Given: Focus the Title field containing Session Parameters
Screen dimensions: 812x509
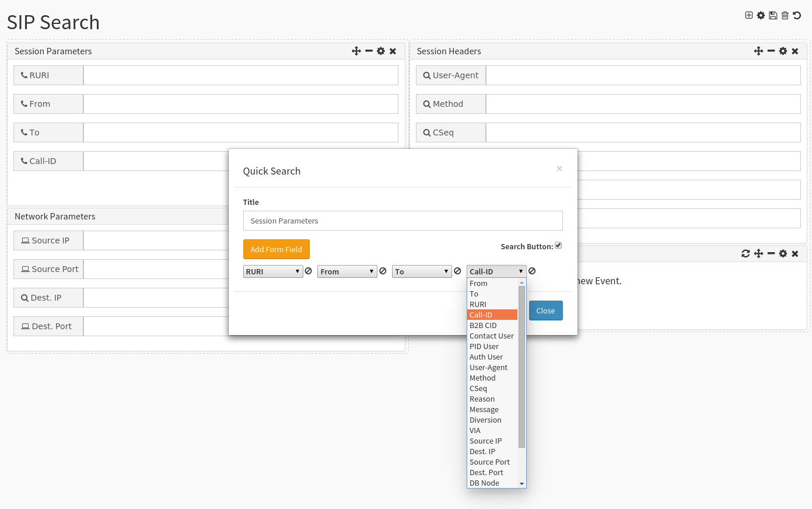Looking at the screenshot, I should [403, 221].
